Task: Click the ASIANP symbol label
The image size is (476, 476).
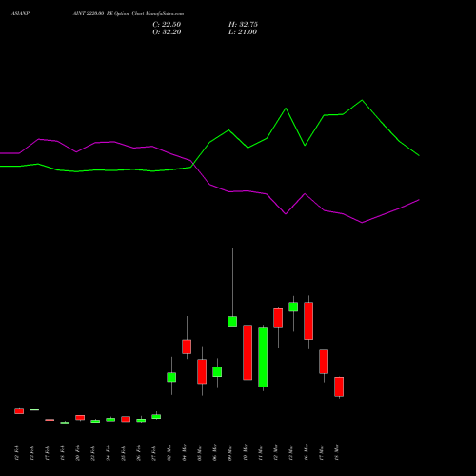Action: (x=20, y=14)
